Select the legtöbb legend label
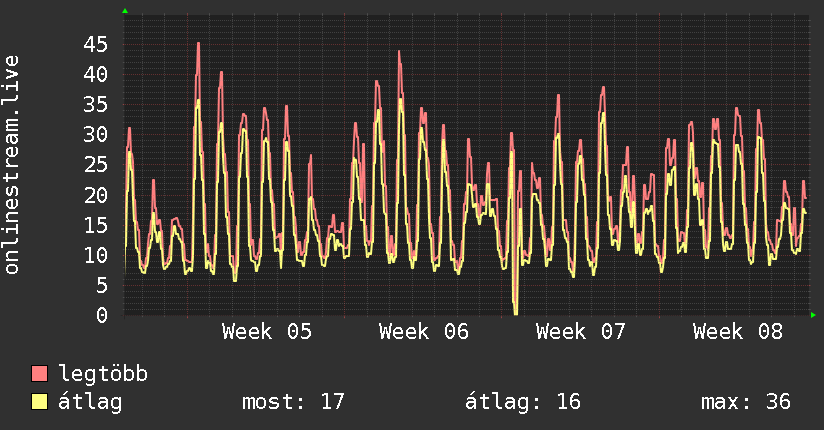 click(x=103, y=373)
